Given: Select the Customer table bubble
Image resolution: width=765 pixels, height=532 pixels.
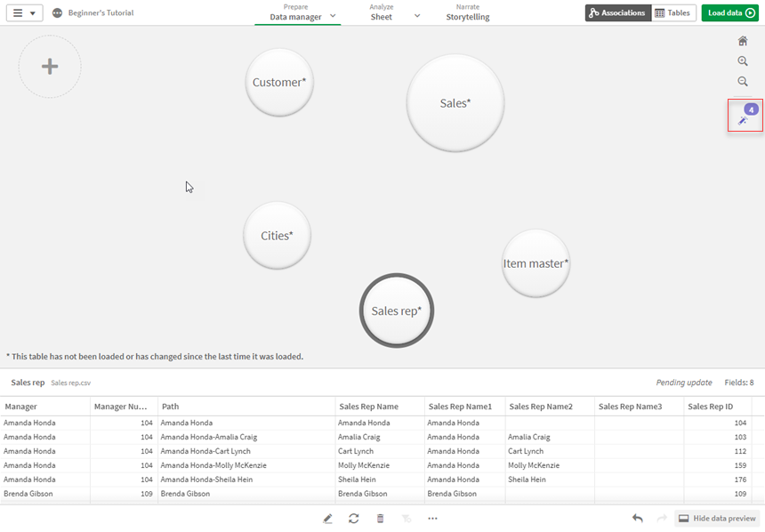Looking at the screenshot, I should point(279,82).
